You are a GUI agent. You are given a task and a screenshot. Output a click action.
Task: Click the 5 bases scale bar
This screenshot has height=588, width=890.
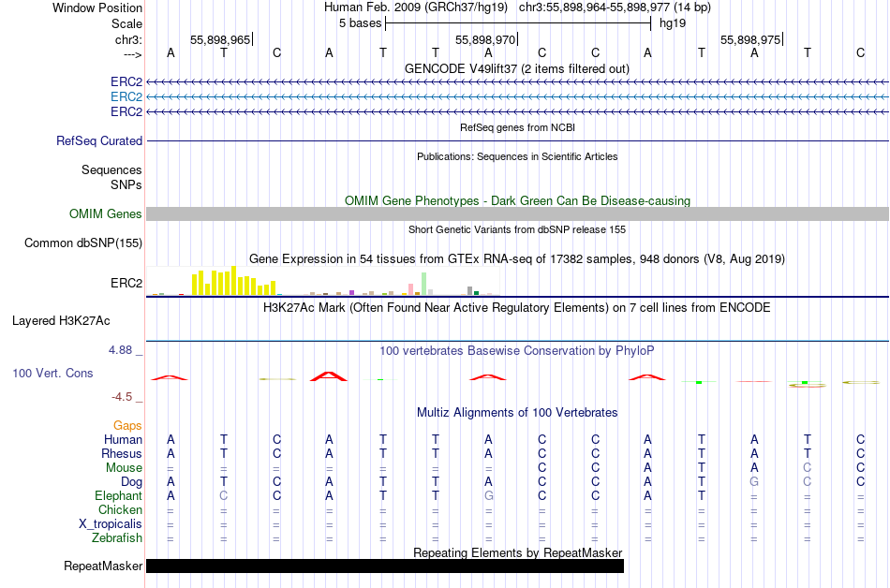518,23
